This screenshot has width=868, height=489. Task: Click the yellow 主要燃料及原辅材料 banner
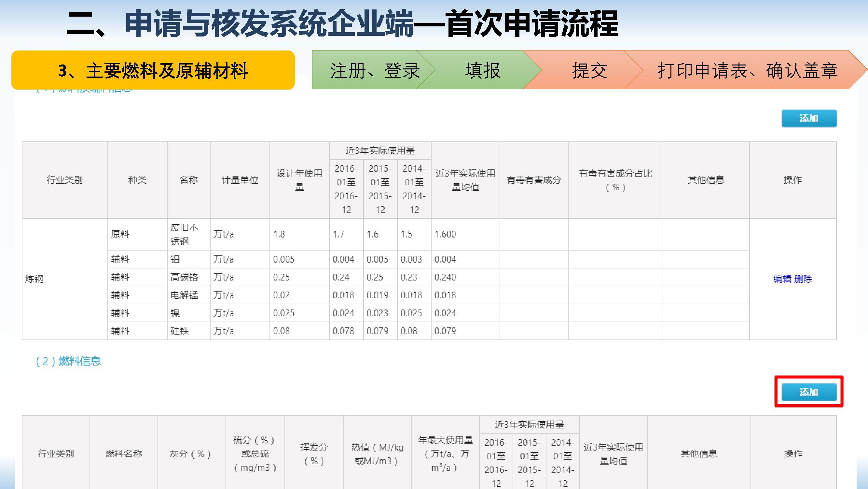pyautogui.click(x=153, y=70)
